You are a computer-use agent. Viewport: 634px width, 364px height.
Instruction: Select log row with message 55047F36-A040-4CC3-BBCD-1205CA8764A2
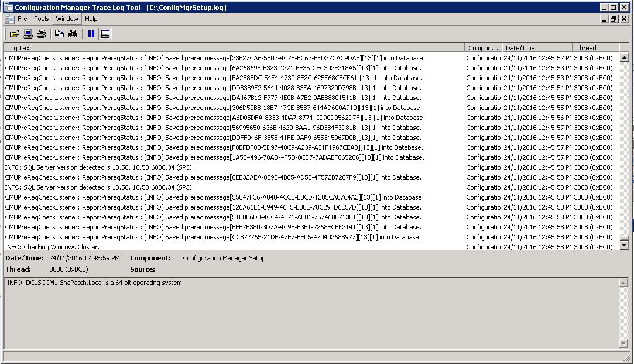[x=312, y=197]
